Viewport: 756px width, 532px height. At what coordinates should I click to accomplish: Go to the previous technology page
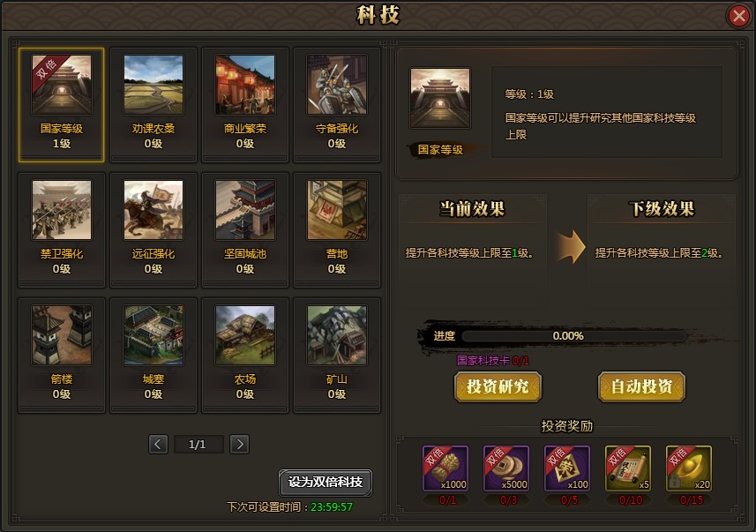158,445
